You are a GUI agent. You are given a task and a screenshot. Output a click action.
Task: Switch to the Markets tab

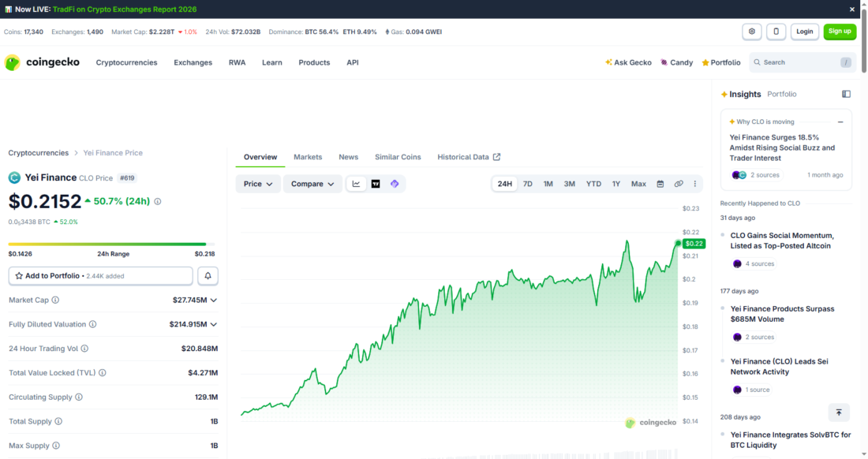click(308, 157)
